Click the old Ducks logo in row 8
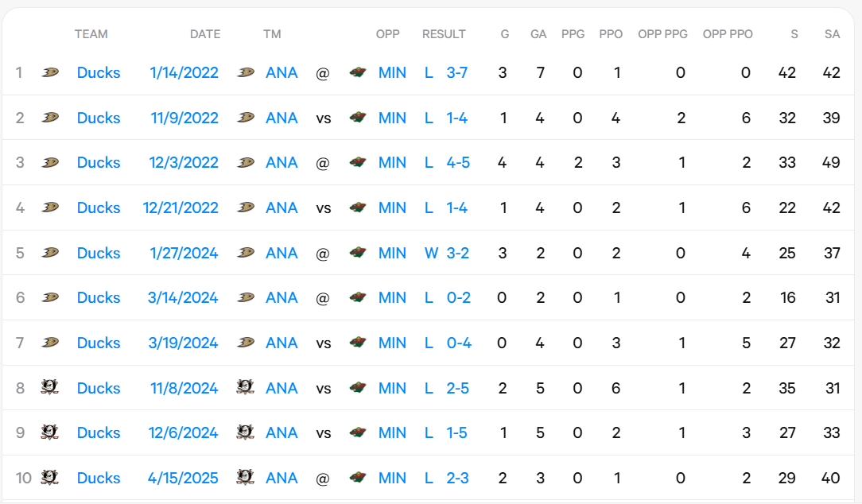Image resolution: width=862 pixels, height=504 pixels. (x=50, y=388)
